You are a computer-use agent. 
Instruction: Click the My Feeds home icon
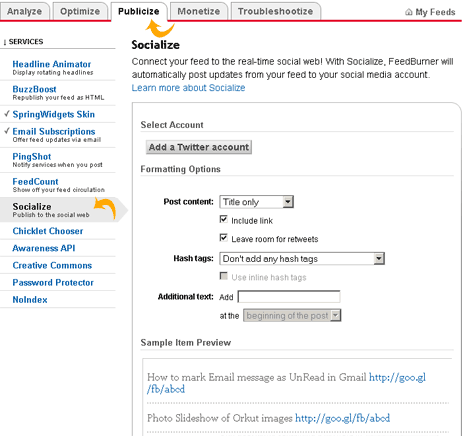(x=409, y=12)
